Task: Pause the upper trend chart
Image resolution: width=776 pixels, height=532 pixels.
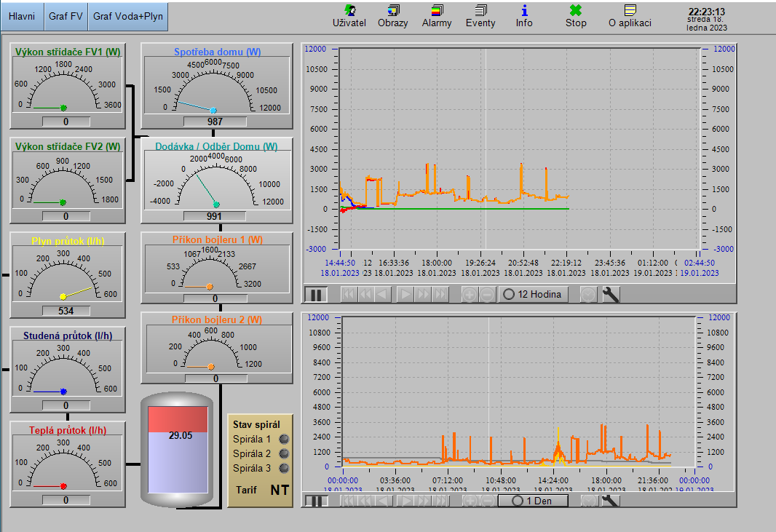Action: pos(317,294)
